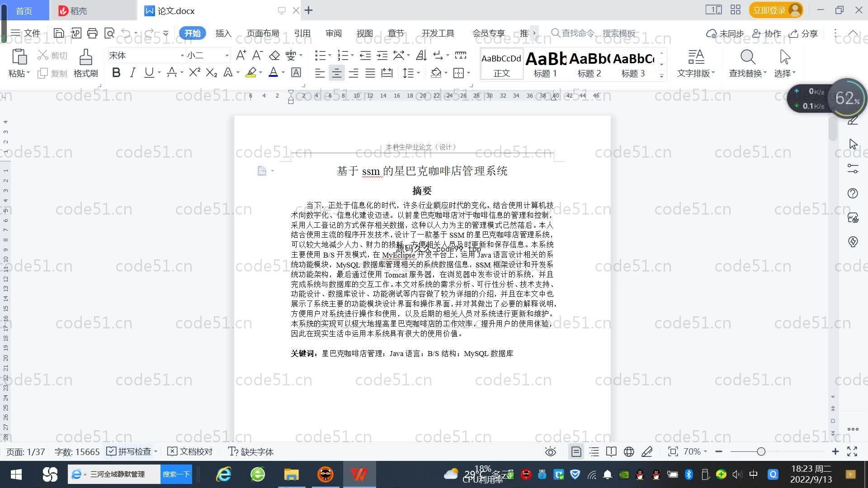
Task: Open the 审阅 Review tab
Action: point(333,33)
